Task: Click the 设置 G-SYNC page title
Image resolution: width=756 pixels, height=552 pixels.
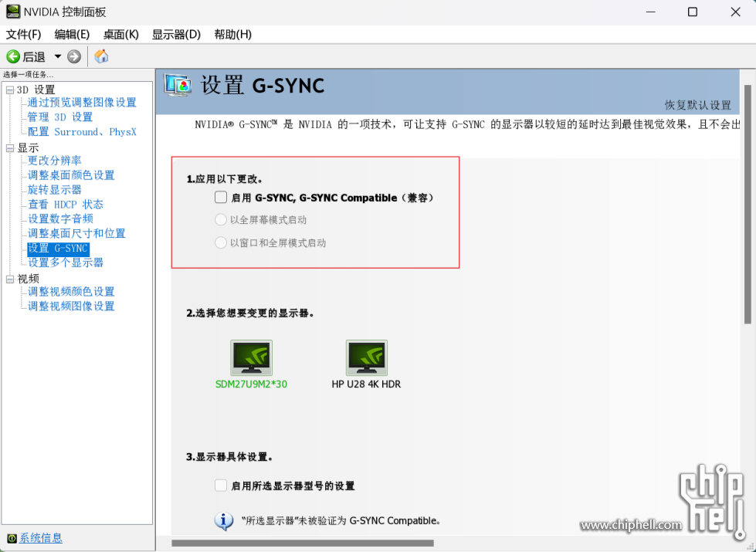Action: coord(263,86)
